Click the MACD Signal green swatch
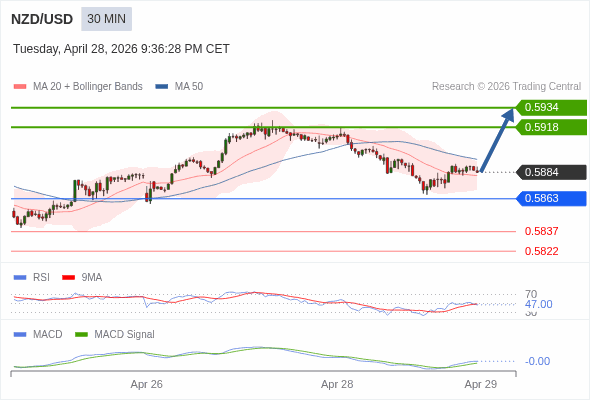 pyautogui.click(x=81, y=335)
